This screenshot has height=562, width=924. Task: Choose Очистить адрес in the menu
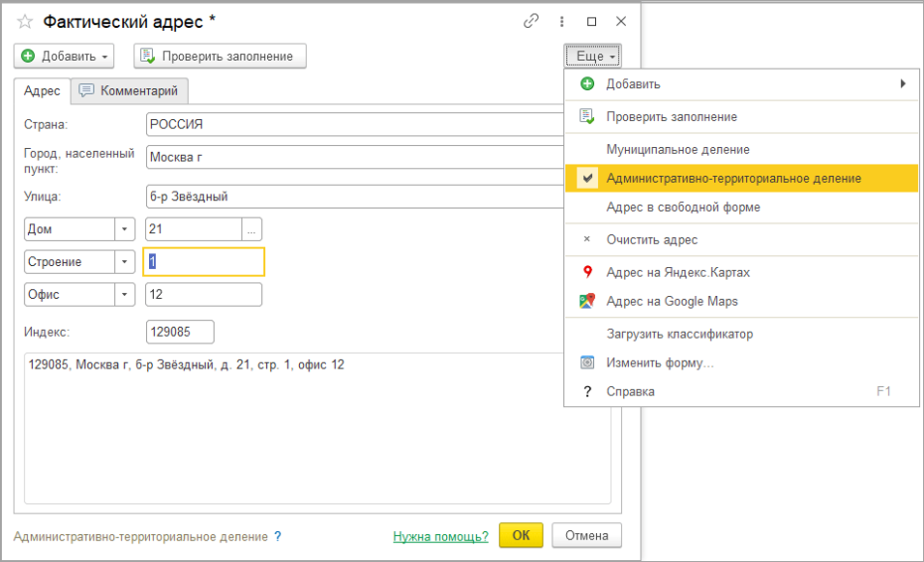click(741, 239)
